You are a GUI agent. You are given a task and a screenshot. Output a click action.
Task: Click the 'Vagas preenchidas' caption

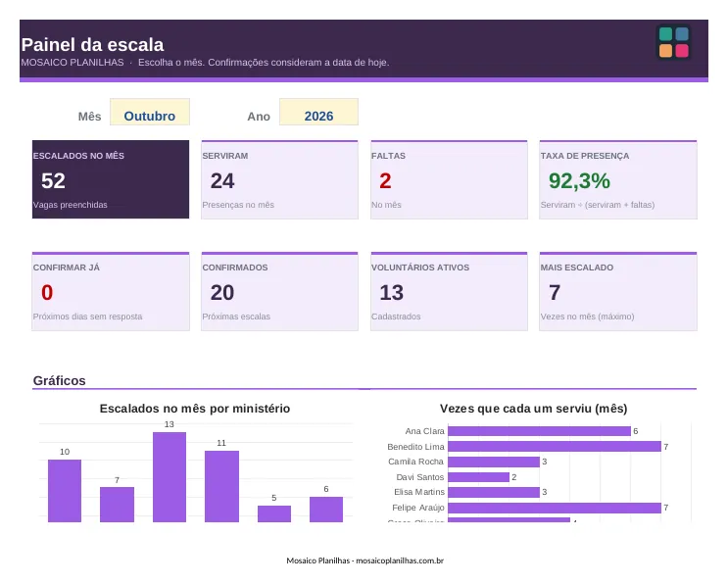pos(71,205)
